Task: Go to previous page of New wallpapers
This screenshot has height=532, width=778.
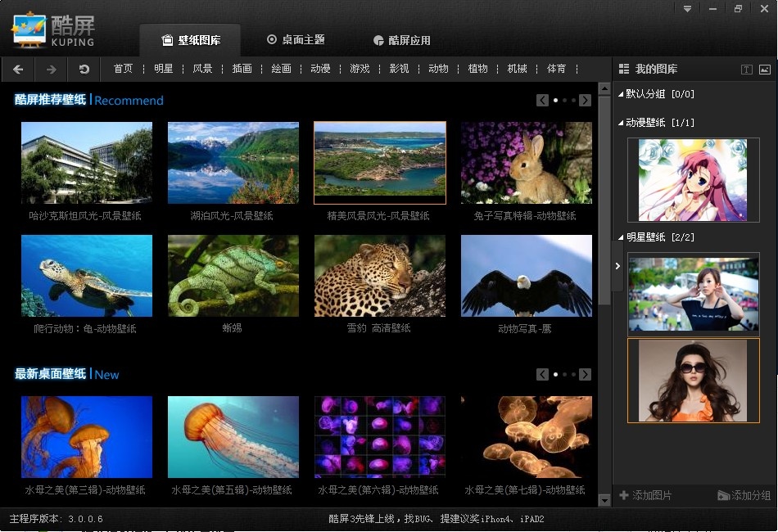Action: tap(542, 374)
